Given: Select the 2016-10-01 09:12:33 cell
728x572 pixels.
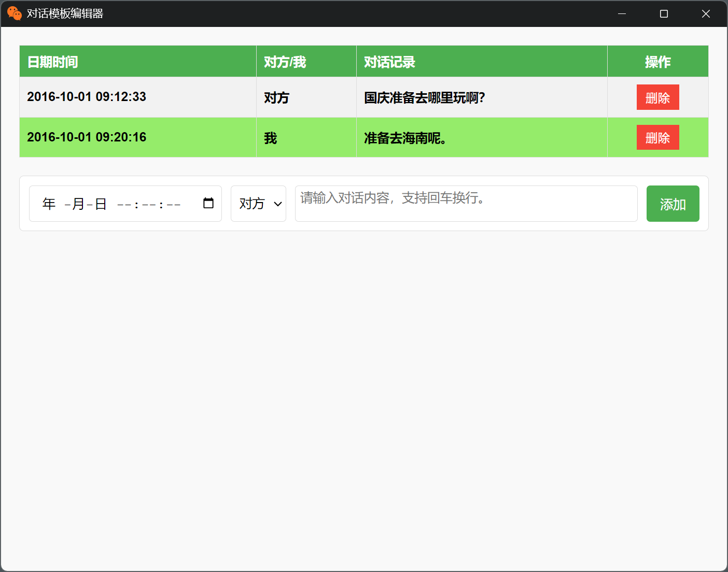Looking at the screenshot, I should coord(138,97).
